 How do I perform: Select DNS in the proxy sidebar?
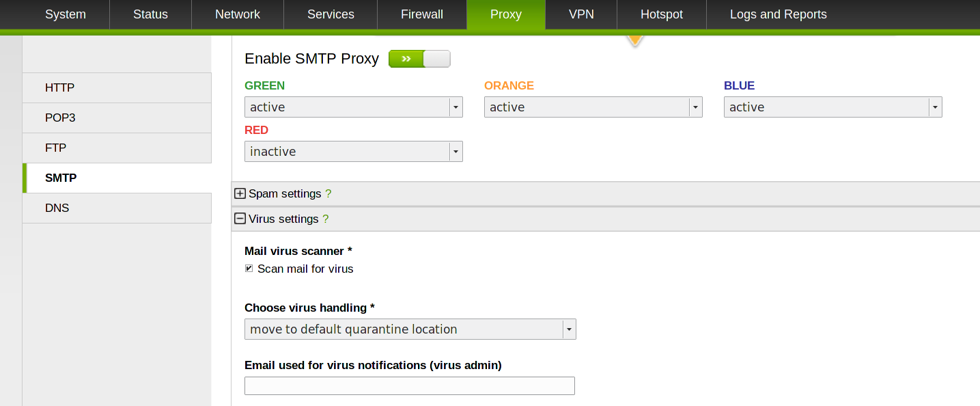(117, 208)
